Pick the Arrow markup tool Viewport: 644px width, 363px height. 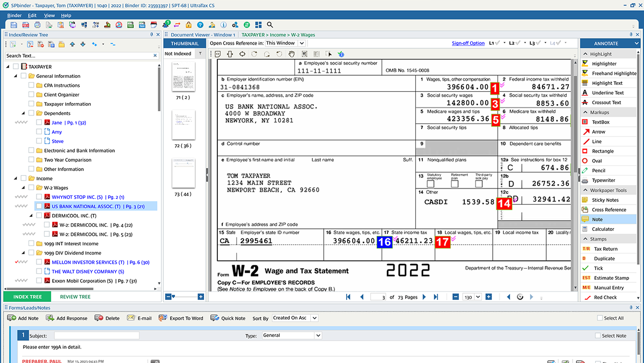pos(598,132)
